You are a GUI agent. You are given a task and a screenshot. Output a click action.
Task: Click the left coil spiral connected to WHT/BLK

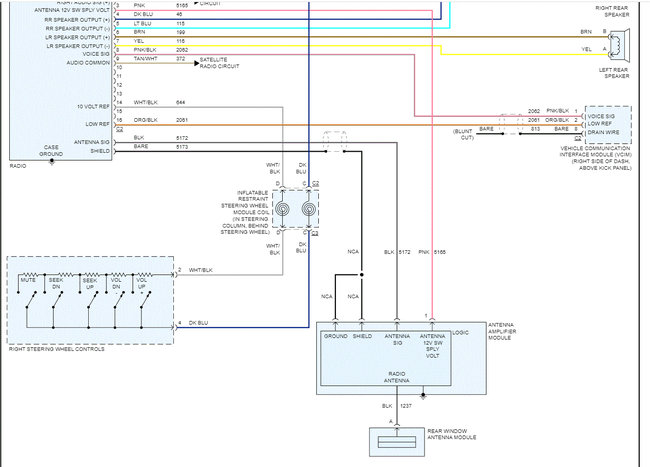pyautogui.click(x=282, y=209)
